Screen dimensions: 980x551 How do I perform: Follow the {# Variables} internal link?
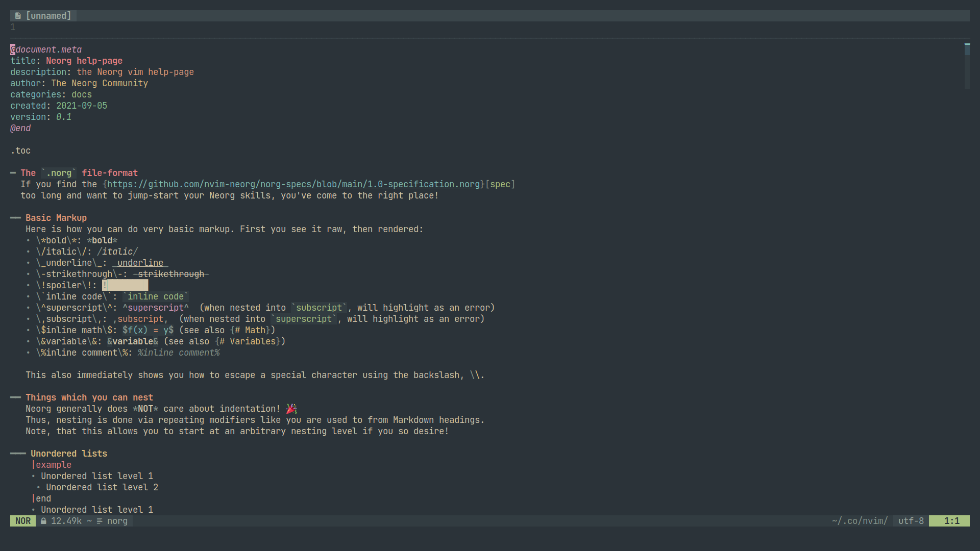tap(250, 341)
